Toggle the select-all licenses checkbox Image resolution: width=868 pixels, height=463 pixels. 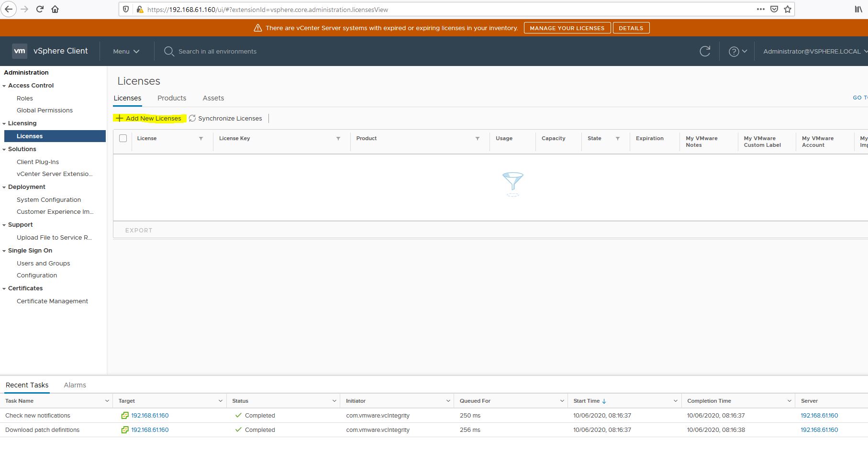click(x=123, y=138)
